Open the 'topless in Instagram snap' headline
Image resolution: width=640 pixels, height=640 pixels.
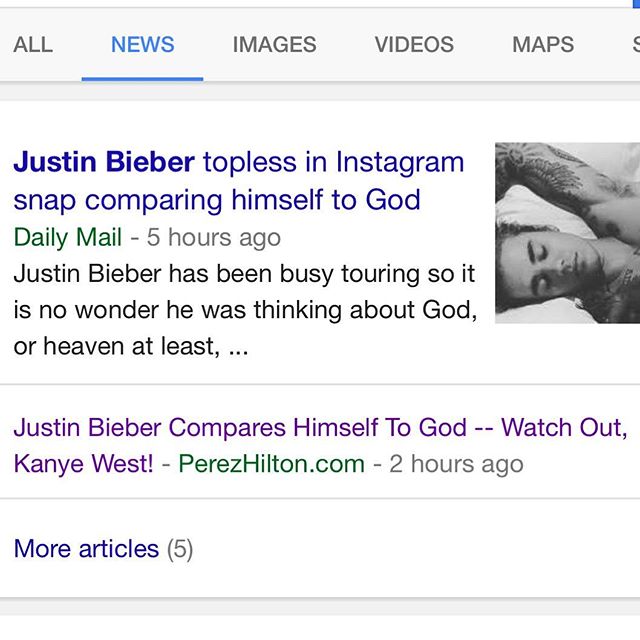point(239,181)
